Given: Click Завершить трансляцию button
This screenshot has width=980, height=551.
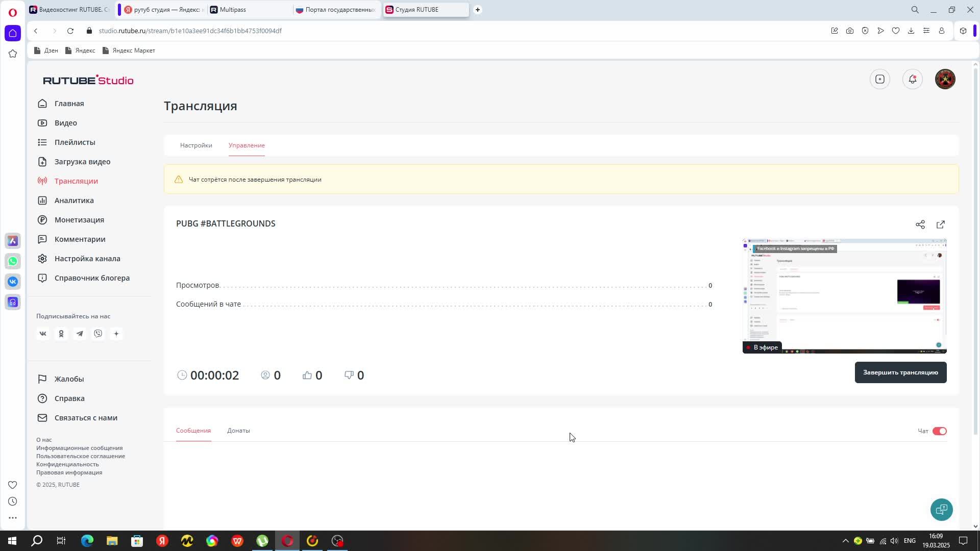Looking at the screenshot, I should [x=900, y=372].
